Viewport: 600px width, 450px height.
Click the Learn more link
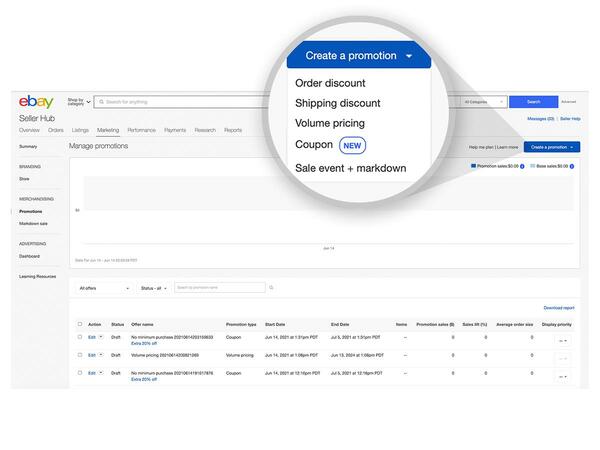507,147
